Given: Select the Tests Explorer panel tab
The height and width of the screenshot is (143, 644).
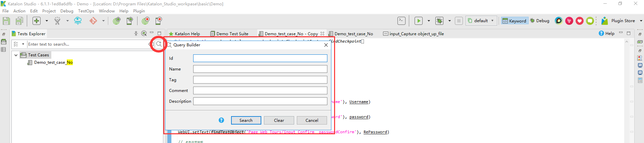Looking at the screenshot, I should tap(29, 34).
